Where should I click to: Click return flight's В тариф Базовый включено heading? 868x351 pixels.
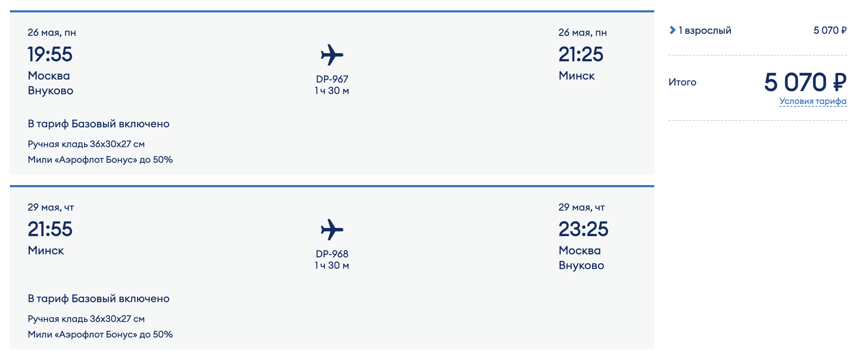point(99,299)
